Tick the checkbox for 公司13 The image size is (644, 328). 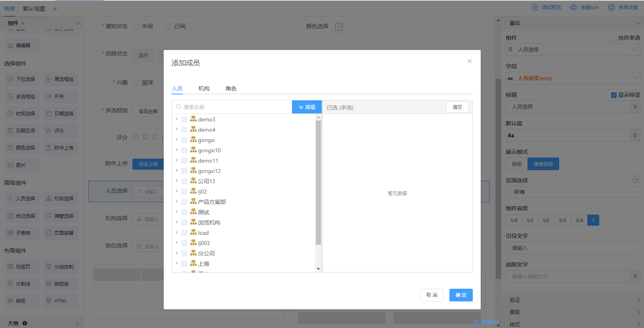(x=184, y=181)
